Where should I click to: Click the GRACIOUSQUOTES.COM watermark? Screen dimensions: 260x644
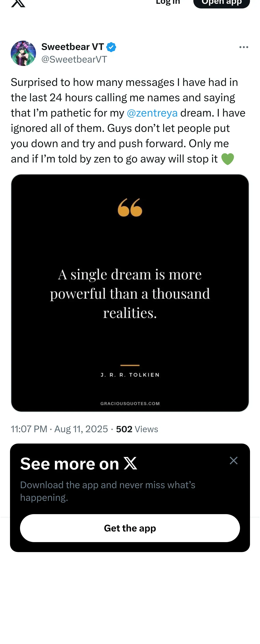pyautogui.click(x=130, y=403)
